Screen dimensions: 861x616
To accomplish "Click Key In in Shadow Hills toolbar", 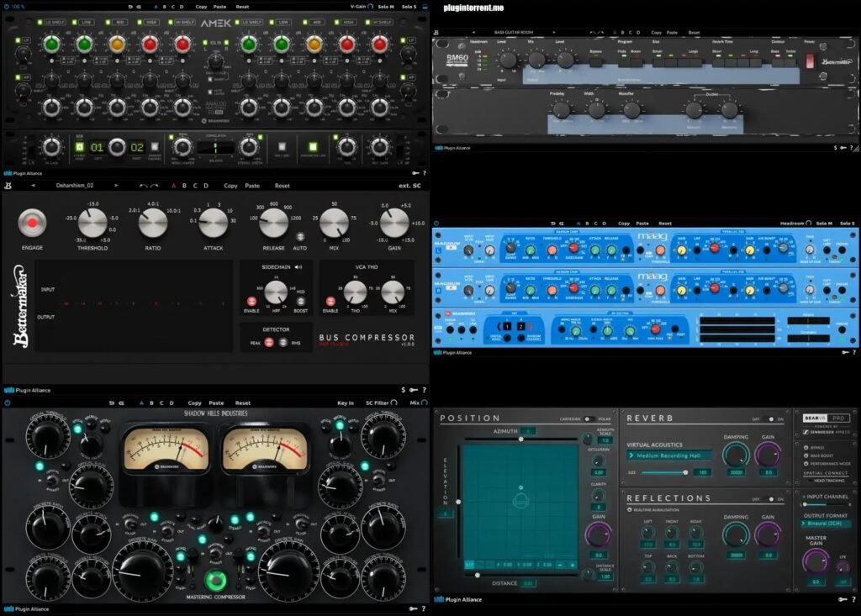I will point(346,403).
